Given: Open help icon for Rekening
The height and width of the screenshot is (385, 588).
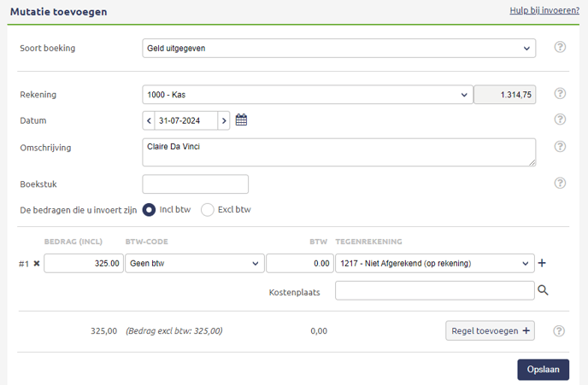Looking at the screenshot, I should pyautogui.click(x=560, y=94).
